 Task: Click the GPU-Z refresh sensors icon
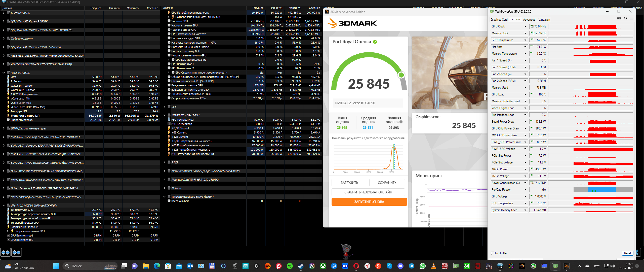coord(625,18)
